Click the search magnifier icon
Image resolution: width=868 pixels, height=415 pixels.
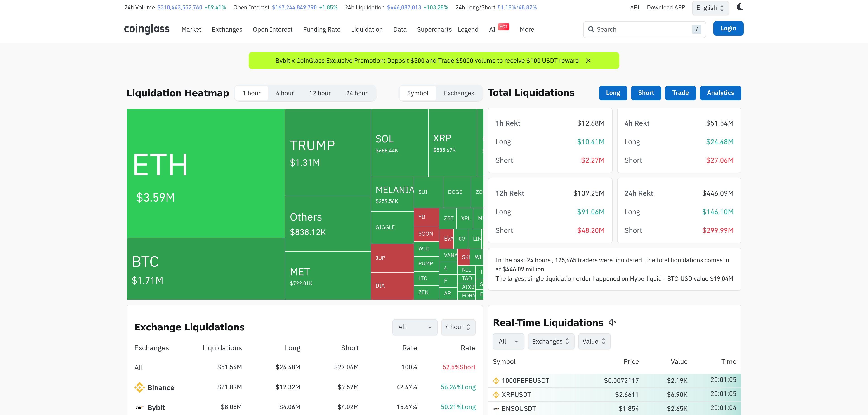(591, 30)
